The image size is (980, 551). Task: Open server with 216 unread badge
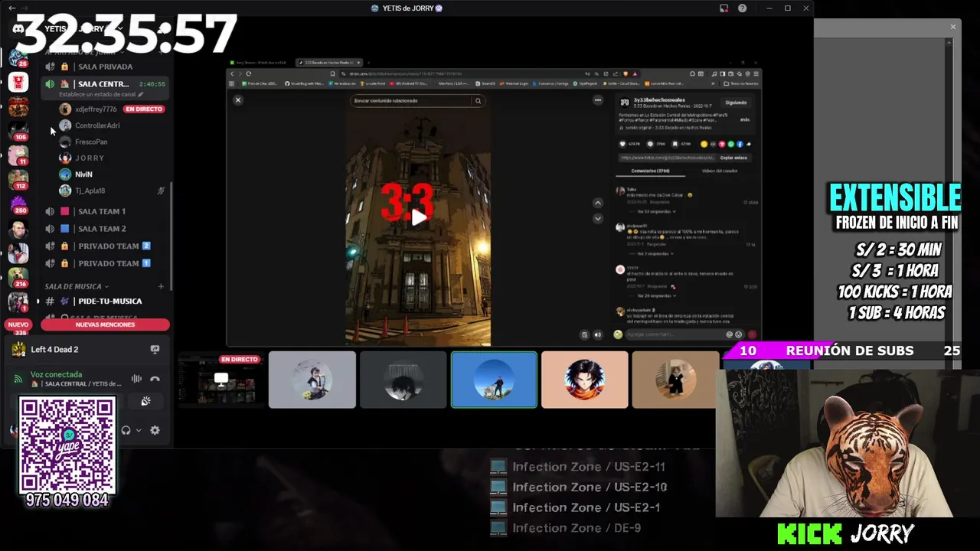pyautogui.click(x=18, y=278)
